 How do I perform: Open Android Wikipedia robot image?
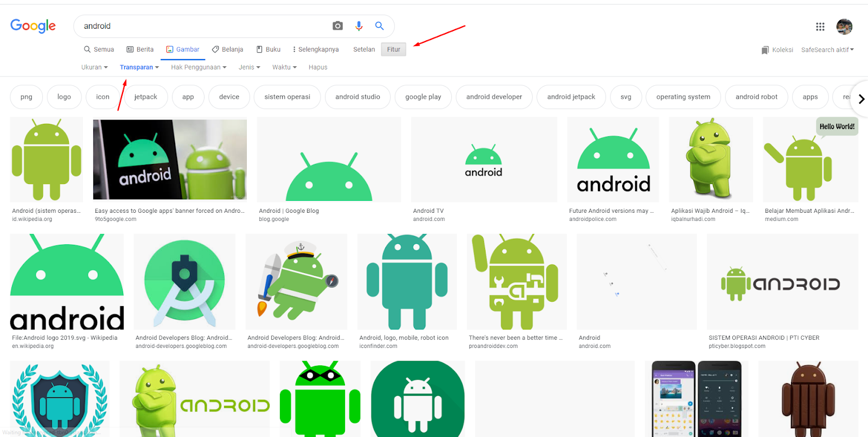[x=47, y=160]
